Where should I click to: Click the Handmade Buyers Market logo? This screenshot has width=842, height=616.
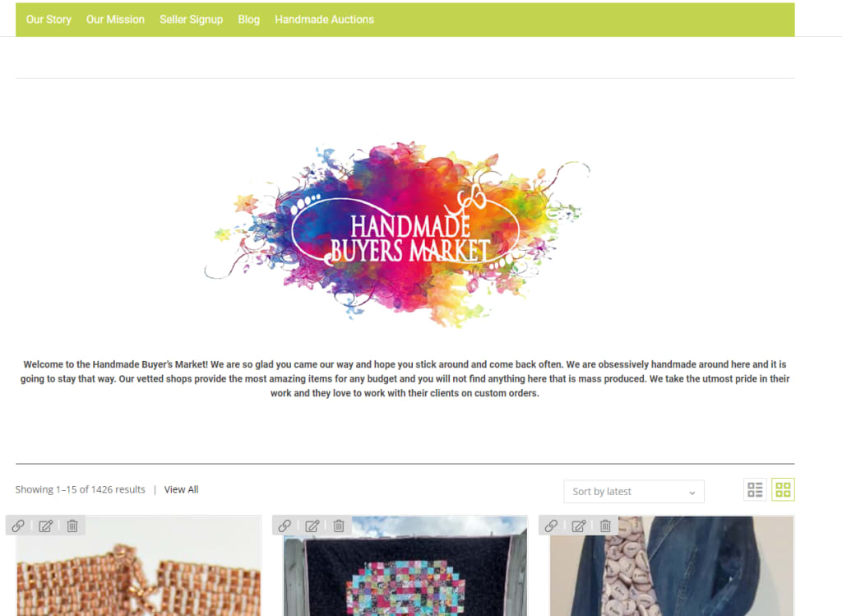point(397,234)
